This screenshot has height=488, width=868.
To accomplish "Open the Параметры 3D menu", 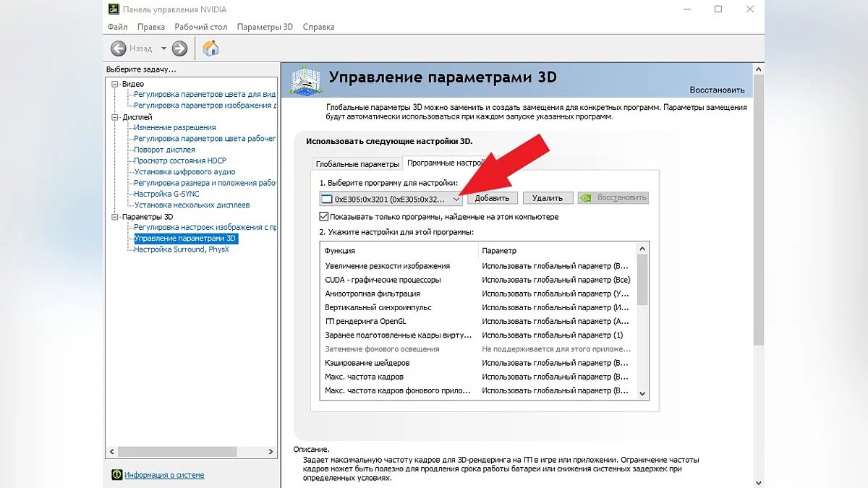I will pos(265,27).
